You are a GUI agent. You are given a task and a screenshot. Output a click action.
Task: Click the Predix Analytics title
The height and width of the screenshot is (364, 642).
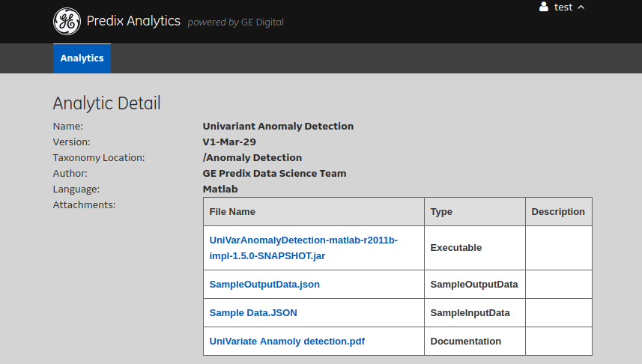133,21
